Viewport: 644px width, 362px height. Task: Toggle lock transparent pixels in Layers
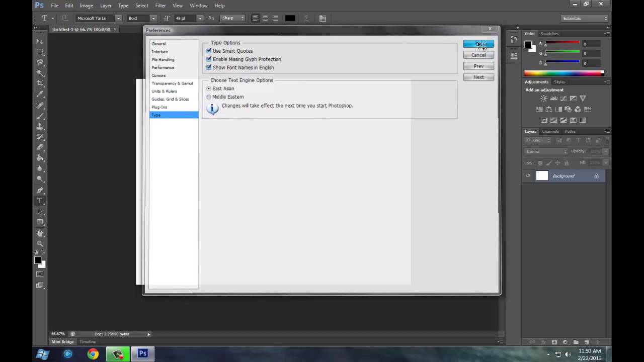pyautogui.click(x=540, y=163)
